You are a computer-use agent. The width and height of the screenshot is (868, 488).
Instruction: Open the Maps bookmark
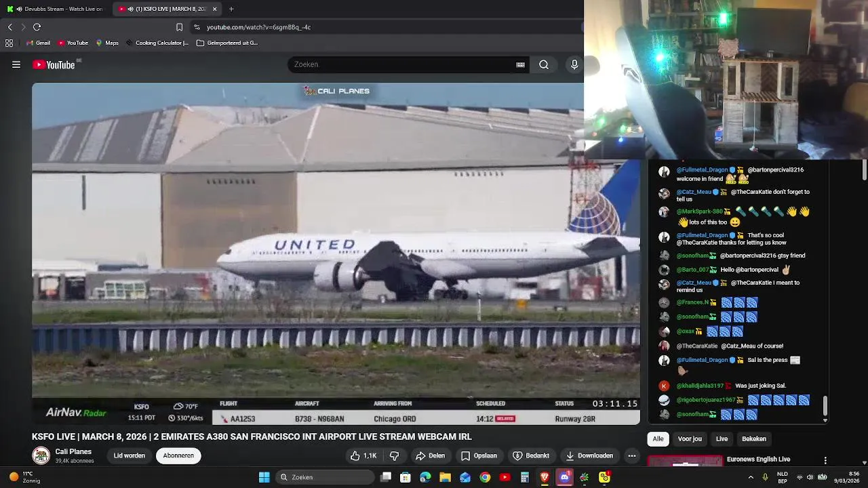coord(107,43)
